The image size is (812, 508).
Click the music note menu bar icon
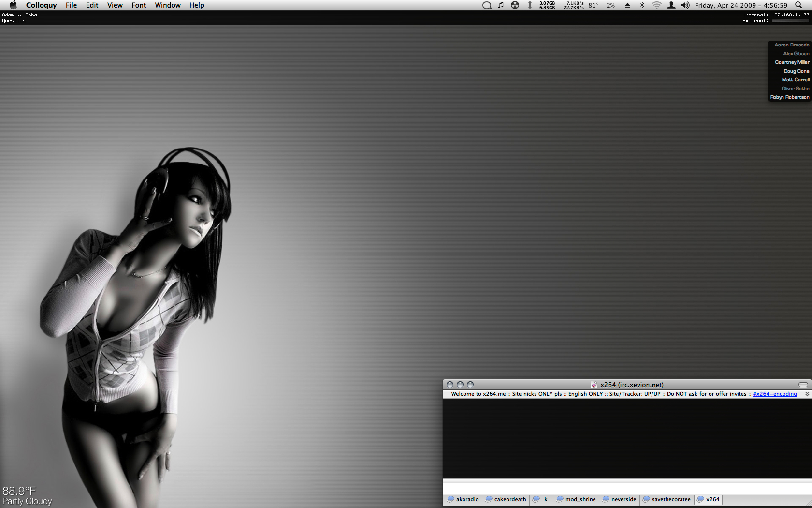[x=501, y=5]
